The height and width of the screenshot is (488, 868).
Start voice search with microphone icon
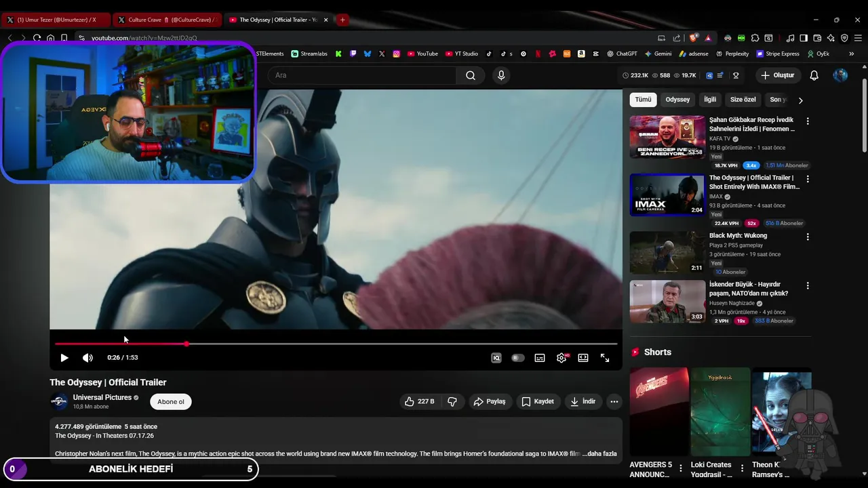pos(501,75)
